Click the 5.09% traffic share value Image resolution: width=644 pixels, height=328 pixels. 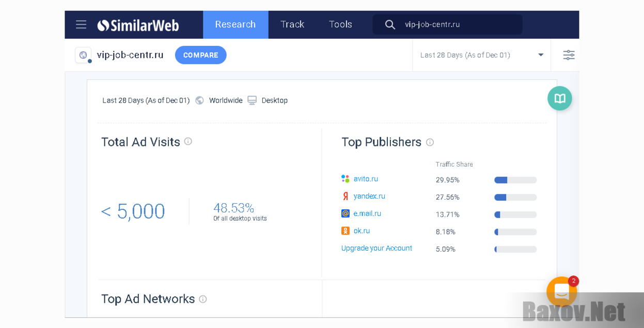click(x=446, y=249)
